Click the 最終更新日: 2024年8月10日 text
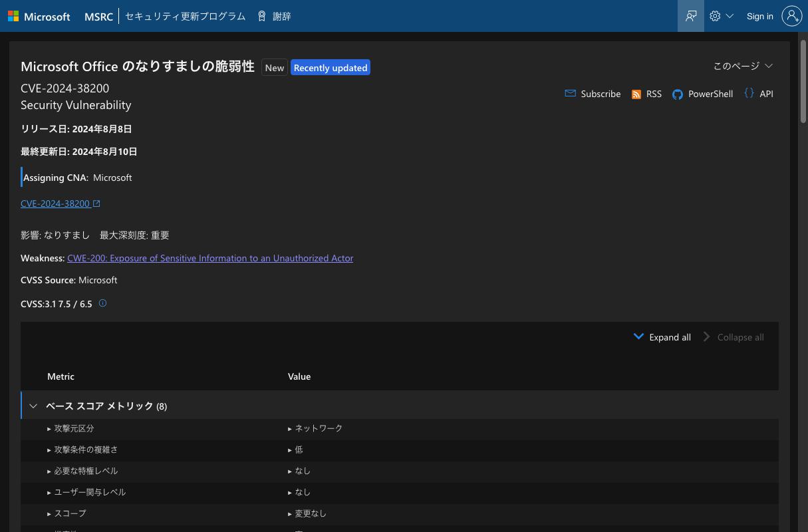The width and height of the screenshot is (808, 532). (x=79, y=152)
